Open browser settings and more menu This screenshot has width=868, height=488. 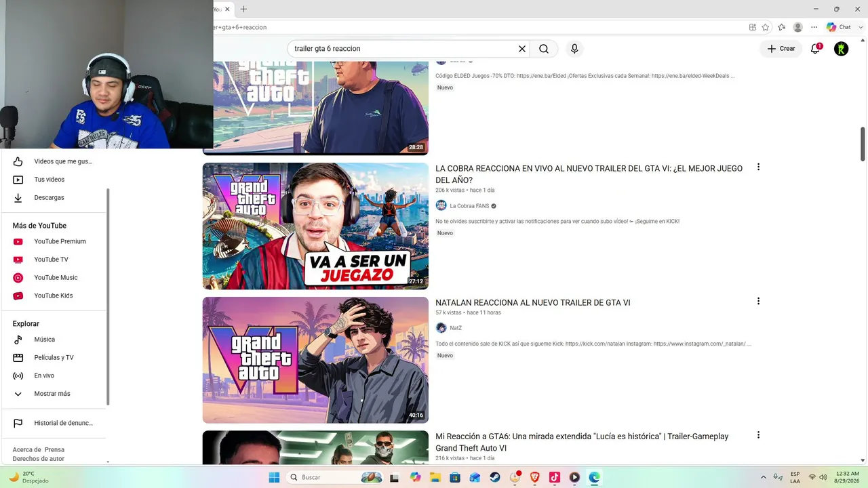pos(814,27)
